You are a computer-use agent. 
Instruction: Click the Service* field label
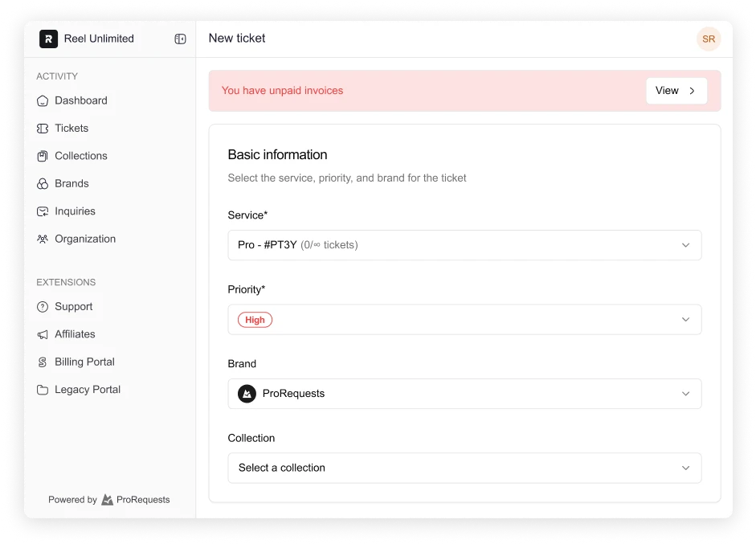[x=247, y=215]
